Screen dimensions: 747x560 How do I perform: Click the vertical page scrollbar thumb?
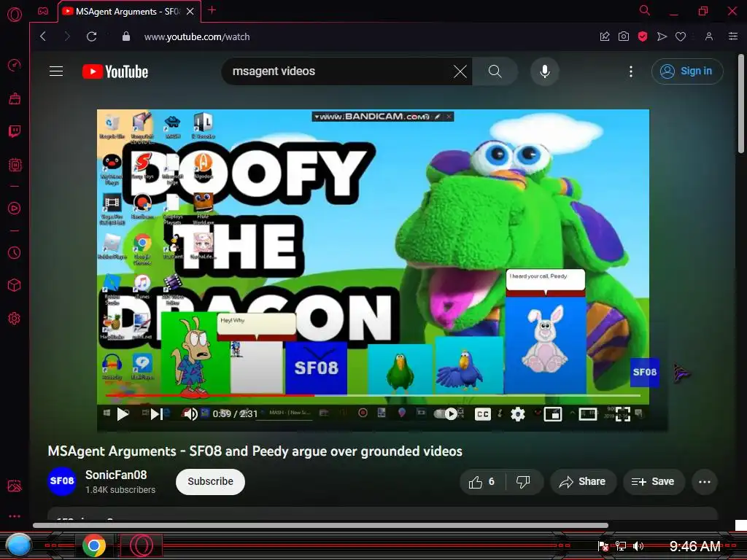tap(741, 104)
